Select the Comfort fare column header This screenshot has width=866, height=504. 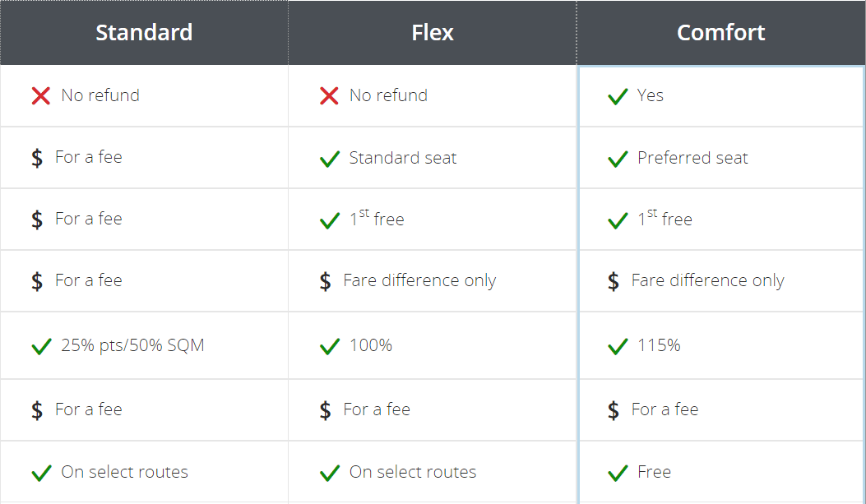721,33
